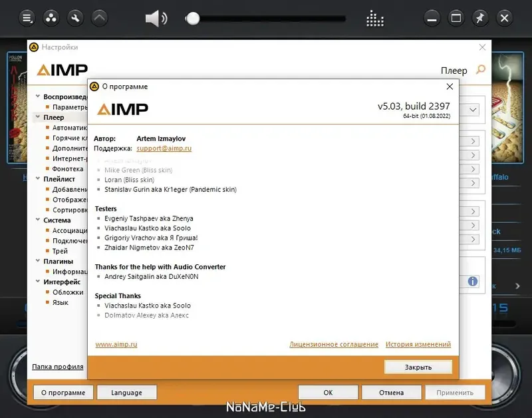
Task: Click the volume slider
Action: [x=193, y=18]
